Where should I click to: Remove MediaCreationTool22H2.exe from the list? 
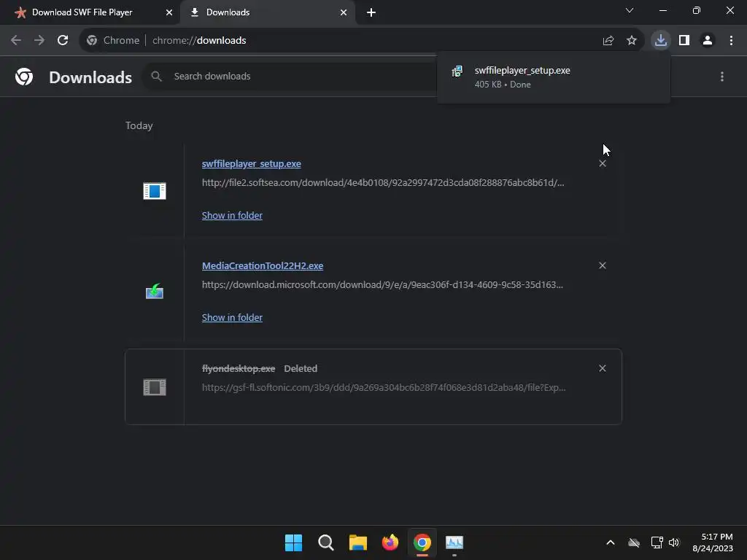[x=603, y=265]
